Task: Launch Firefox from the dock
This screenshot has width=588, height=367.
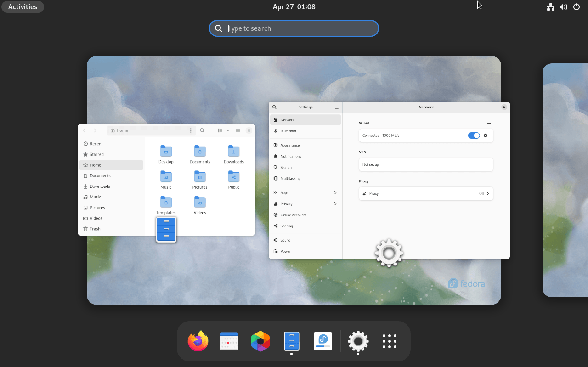Action: coord(198,341)
